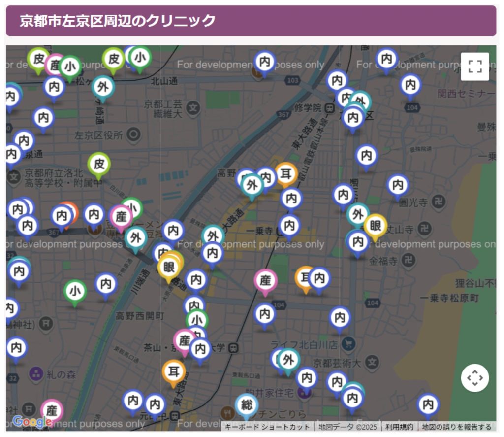Open the 利用規約 link
504x437 pixels.
(x=399, y=427)
